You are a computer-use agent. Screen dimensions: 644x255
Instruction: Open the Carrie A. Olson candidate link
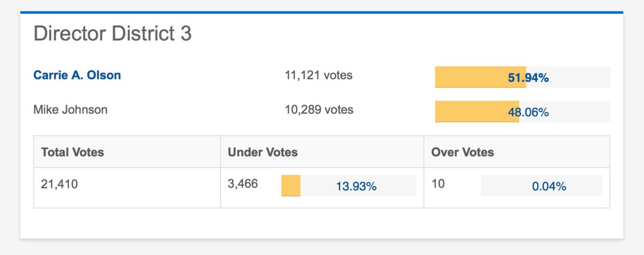[77, 76]
